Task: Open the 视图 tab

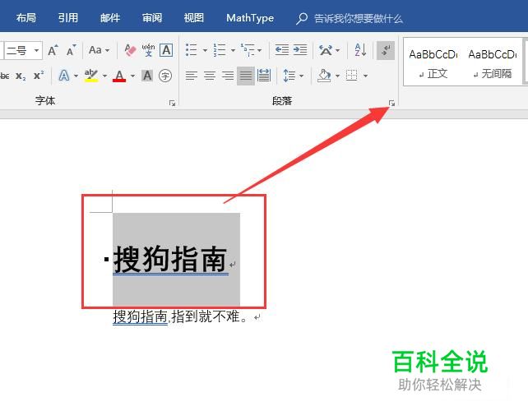Action: (x=193, y=18)
